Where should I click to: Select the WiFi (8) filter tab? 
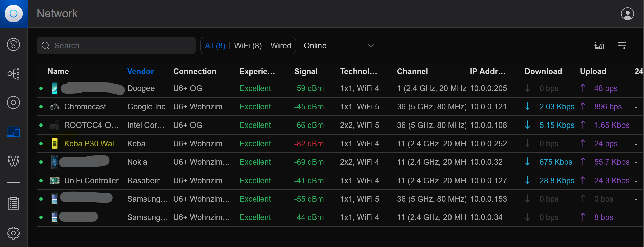click(248, 46)
